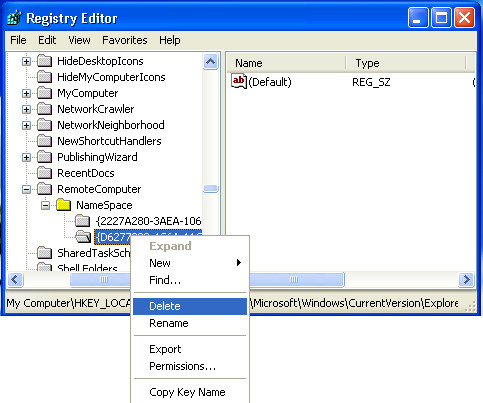The width and height of the screenshot is (483, 403).
Task: Click the tree pane vertical scrollbar thumb
Action: 211,189
